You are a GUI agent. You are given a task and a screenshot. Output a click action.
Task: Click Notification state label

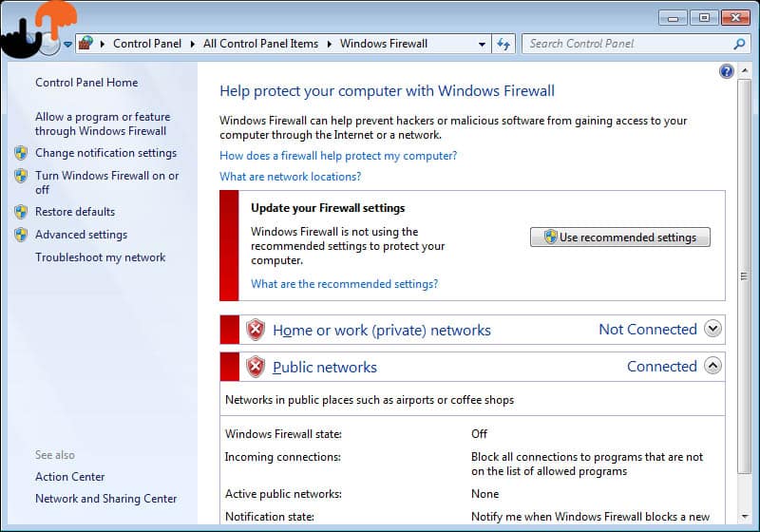point(269,517)
